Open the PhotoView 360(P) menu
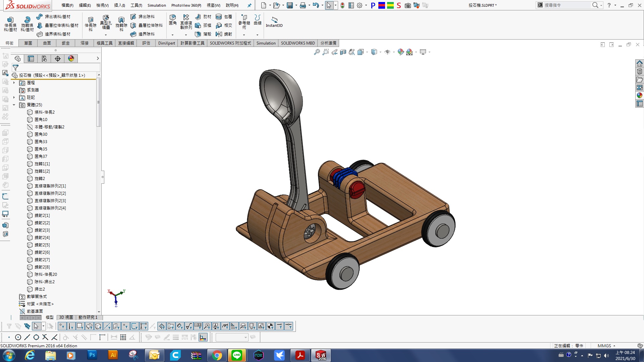This screenshot has width=644, height=362. (186, 5)
